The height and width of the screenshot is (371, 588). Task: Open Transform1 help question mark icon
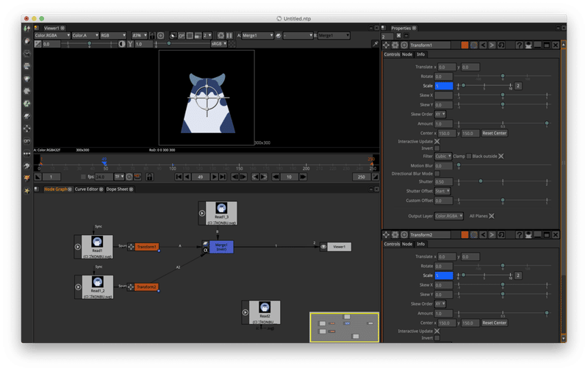[x=519, y=45]
